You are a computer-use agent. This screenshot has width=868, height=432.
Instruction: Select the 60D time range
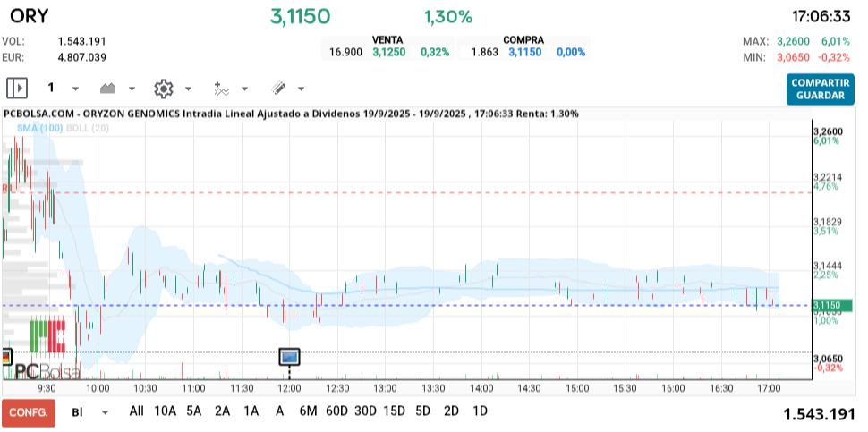pyautogui.click(x=336, y=411)
